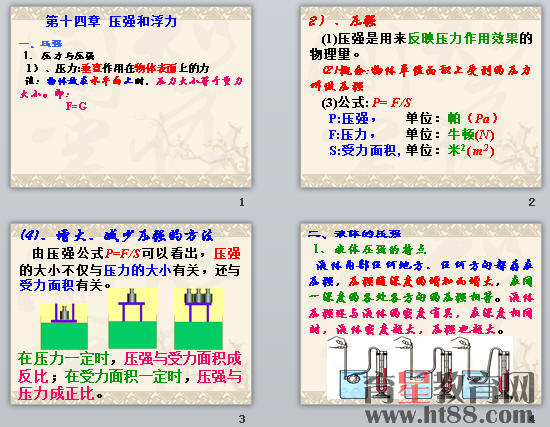Click the pink text 压力成正比 on slide 3
Screen dimensions: 550x427
click(56, 393)
